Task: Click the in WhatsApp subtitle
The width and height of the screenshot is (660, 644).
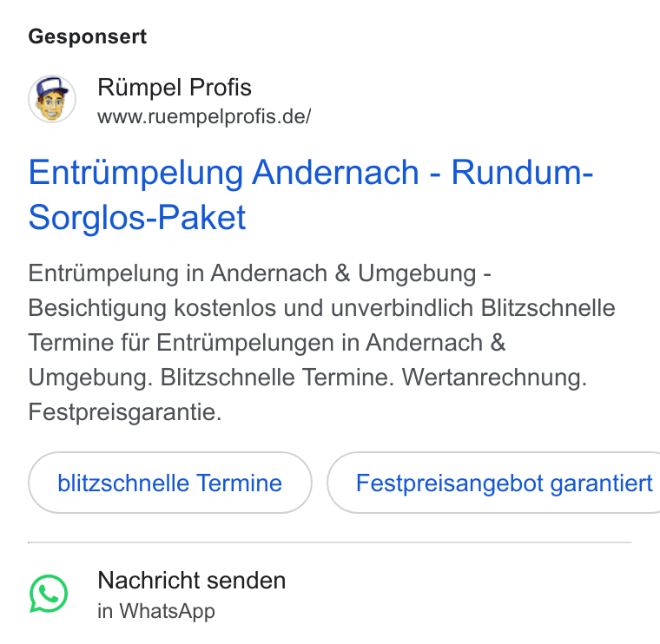Action: tap(156, 611)
